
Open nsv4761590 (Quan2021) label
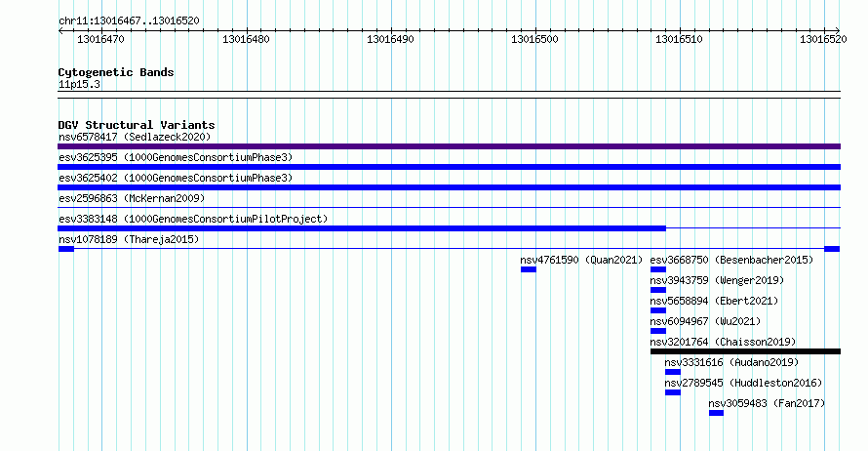tap(581, 260)
